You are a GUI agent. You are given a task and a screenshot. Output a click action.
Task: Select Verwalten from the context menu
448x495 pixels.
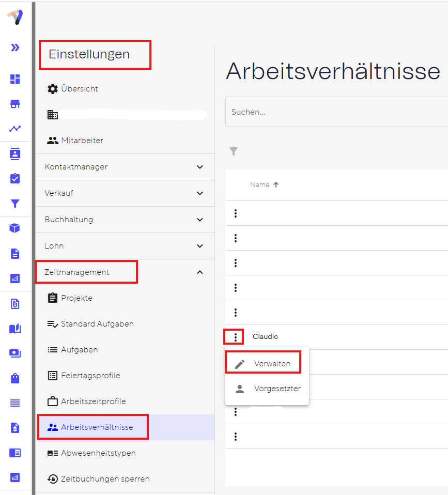272,364
